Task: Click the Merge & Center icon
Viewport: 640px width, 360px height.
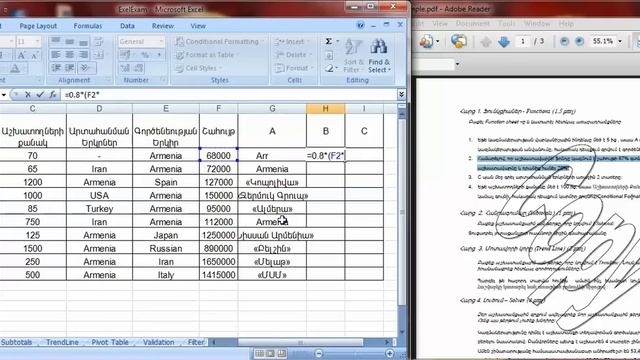Action: tap(99, 55)
